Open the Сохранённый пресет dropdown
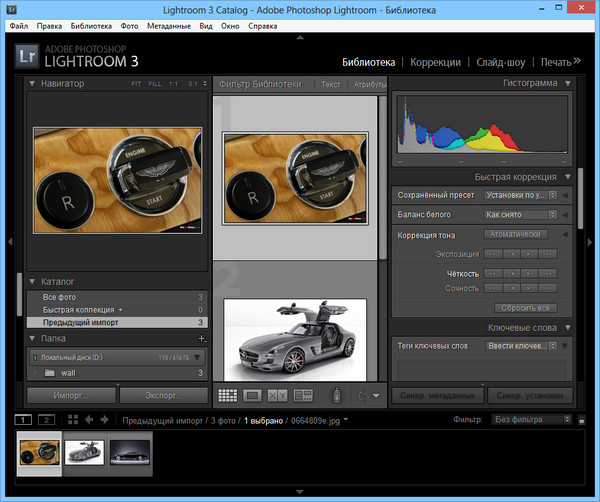The width and height of the screenshot is (600, 502). 520,195
